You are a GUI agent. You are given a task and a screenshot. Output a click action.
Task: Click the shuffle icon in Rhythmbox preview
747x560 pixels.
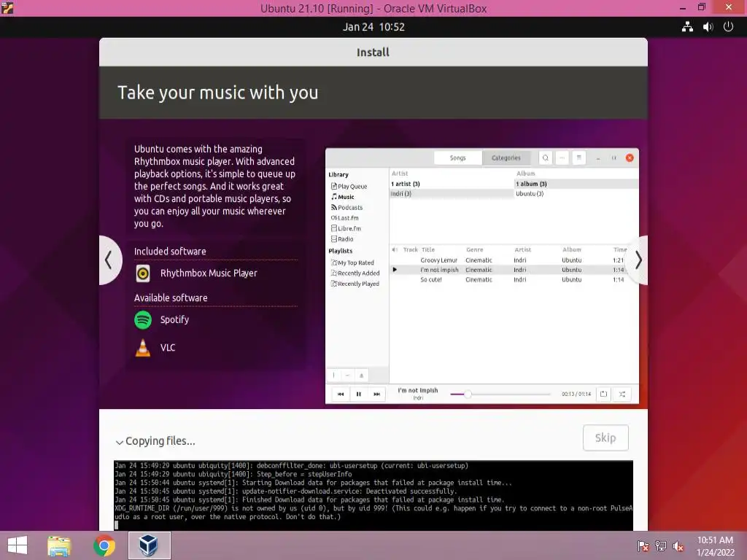click(x=622, y=394)
